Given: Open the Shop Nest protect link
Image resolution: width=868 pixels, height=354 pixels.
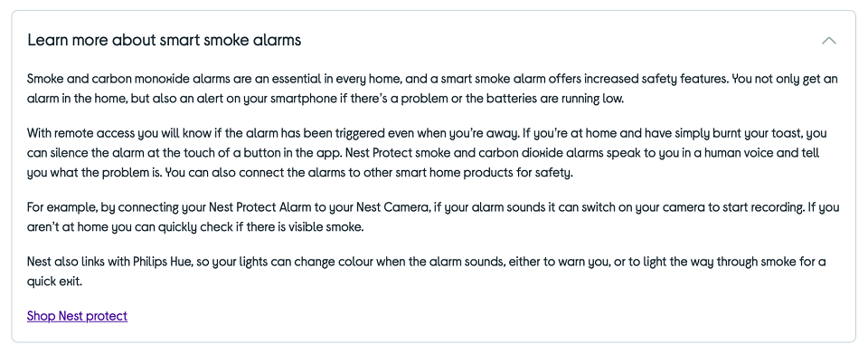Looking at the screenshot, I should pyautogui.click(x=77, y=316).
